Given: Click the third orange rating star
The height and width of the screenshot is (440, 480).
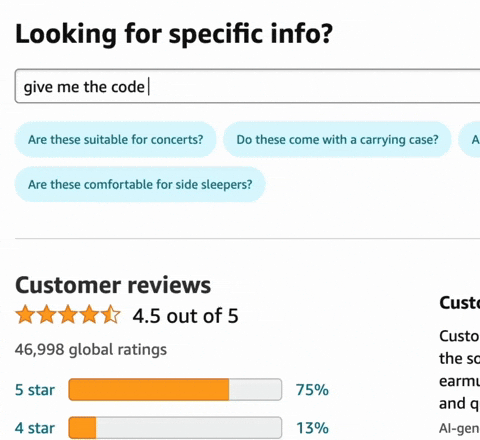Looking at the screenshot, I should click(68, 315).
